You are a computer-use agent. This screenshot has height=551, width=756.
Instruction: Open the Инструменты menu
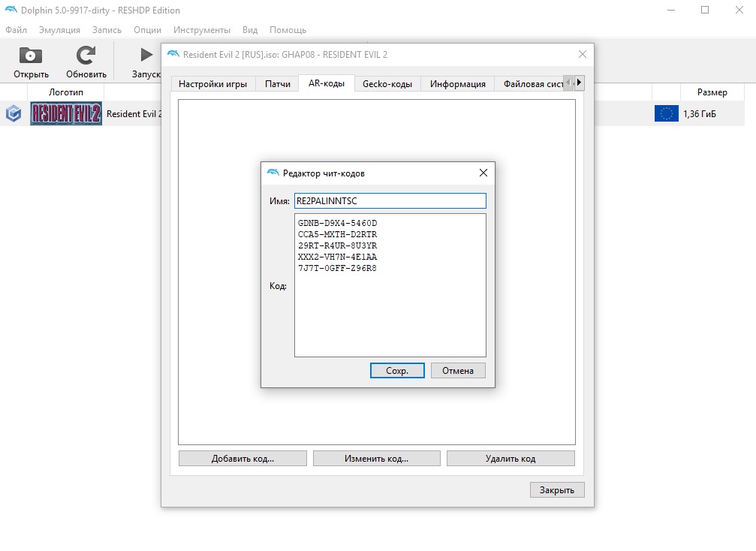201,30
